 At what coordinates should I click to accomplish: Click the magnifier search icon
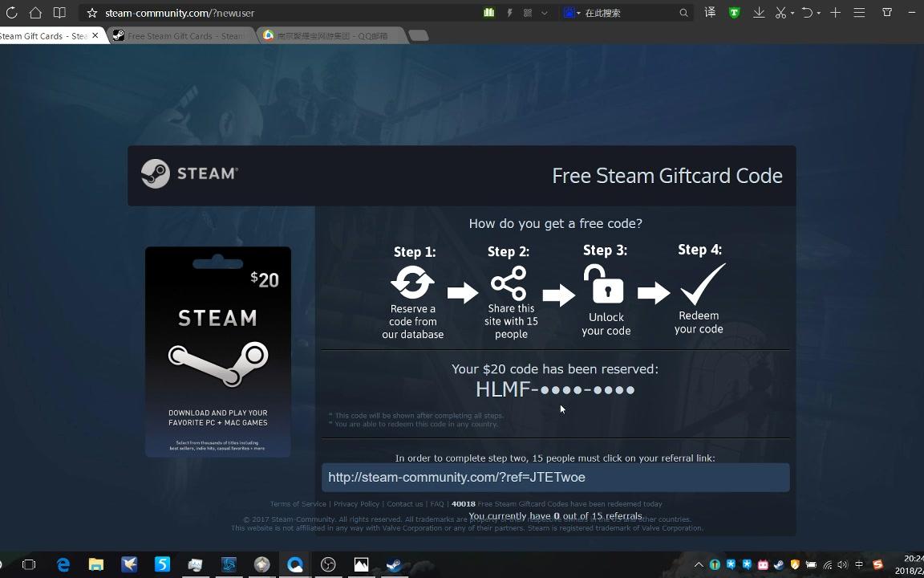[683, 12]
